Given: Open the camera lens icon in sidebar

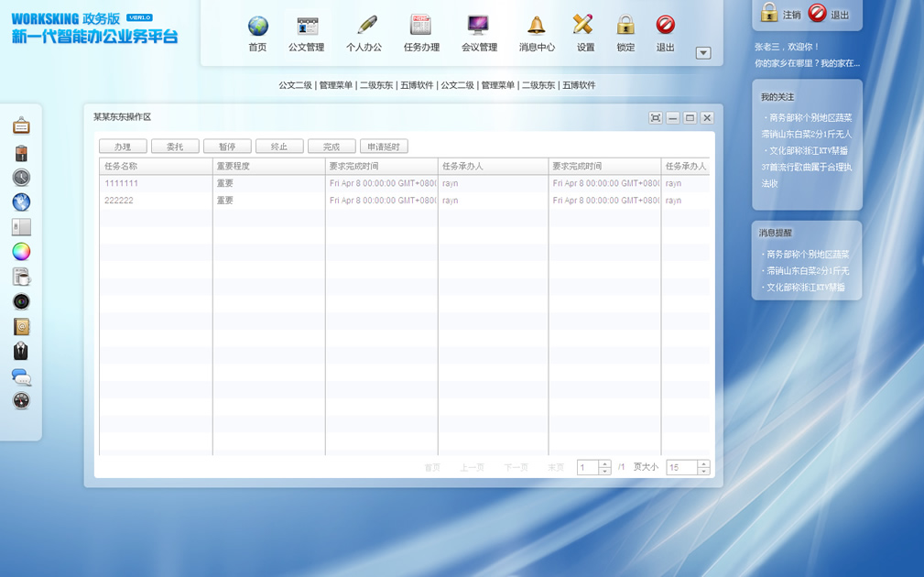Looking at the screenshot, I should pos(21,301).
